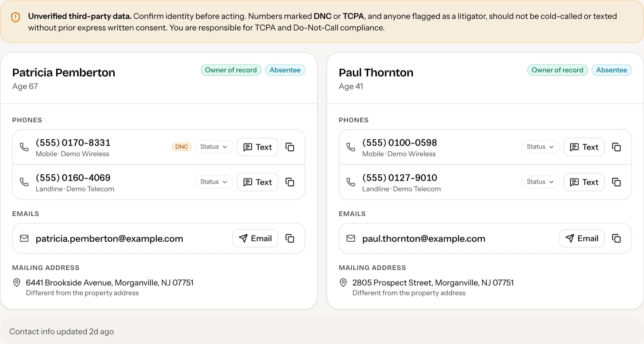Copy phone number (555) 0170-8331
Viewport: 644px width, 344px height.
[290, 147]
